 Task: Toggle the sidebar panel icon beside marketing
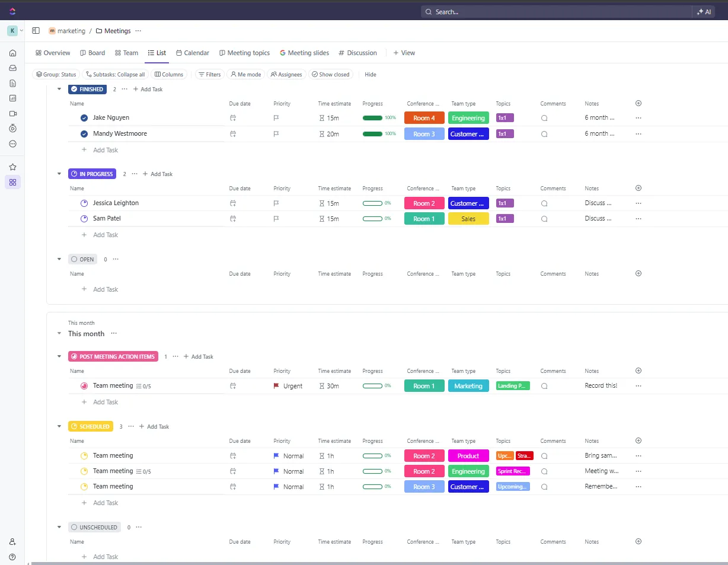click(36, 31)
